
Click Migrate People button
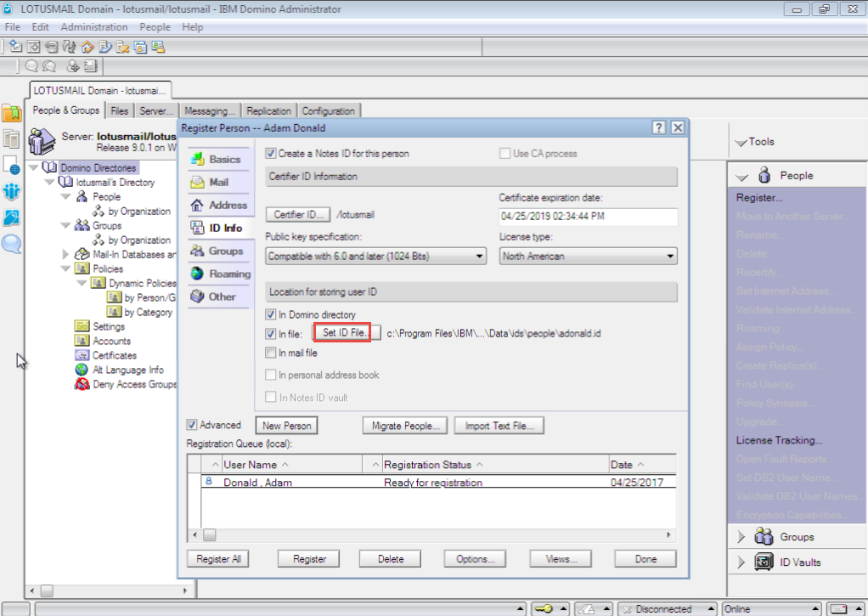click(x=405, y=426)
